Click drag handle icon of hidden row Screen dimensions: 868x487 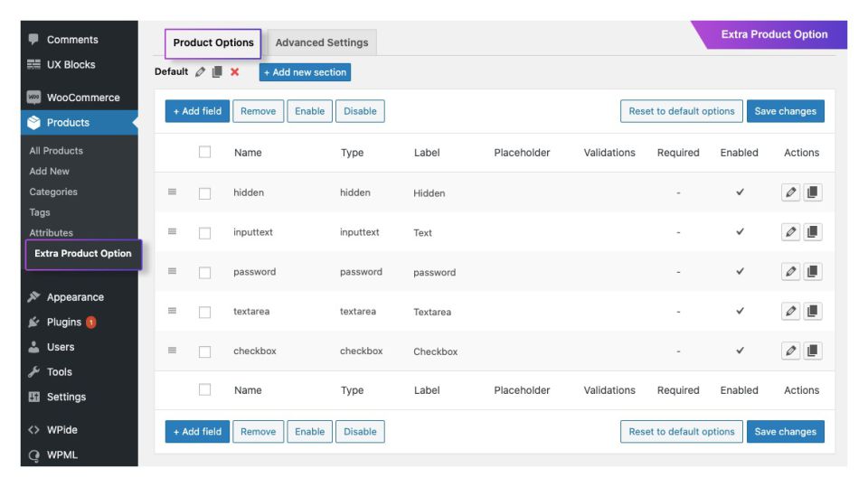(x=173, y=192)
